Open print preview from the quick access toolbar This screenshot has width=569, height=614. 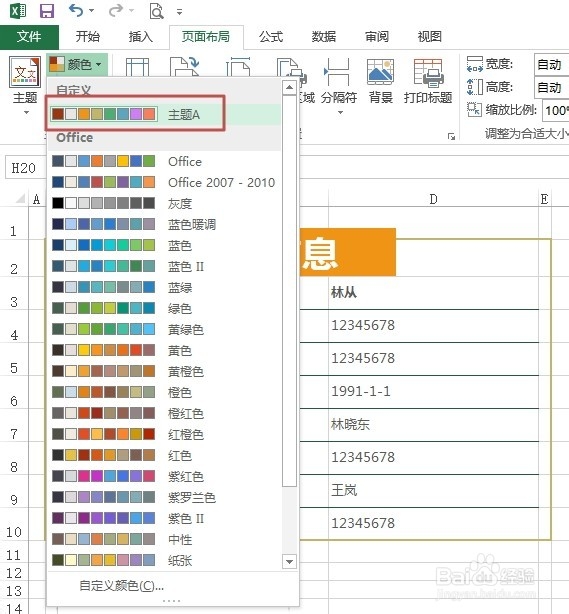(156, 11)
